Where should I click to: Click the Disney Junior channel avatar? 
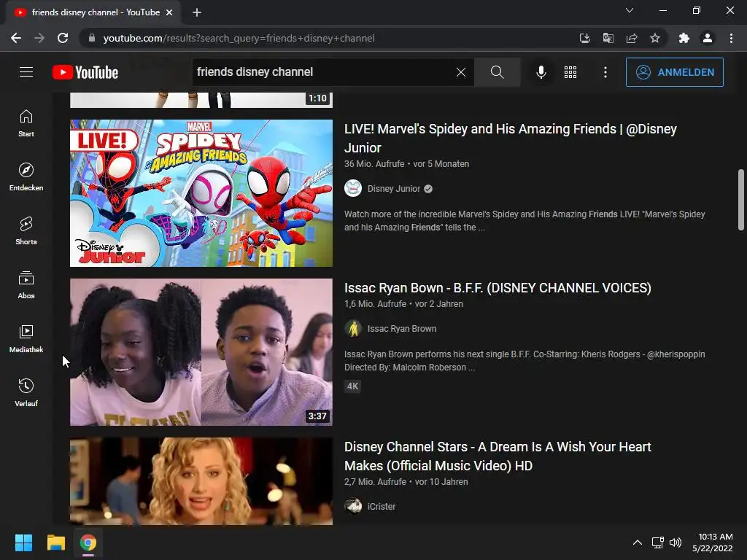point(353,189)
